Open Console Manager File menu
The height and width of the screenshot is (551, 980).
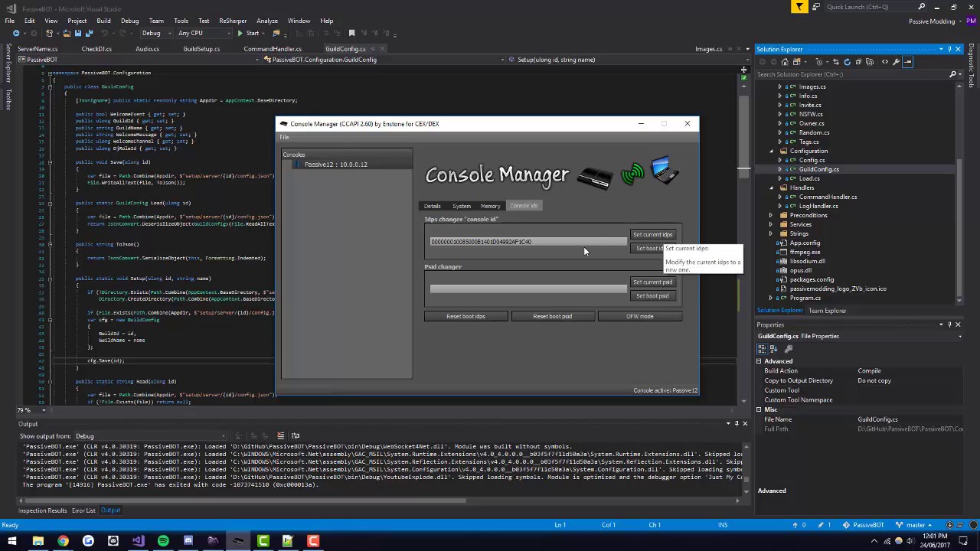click(x=284, y=137)
